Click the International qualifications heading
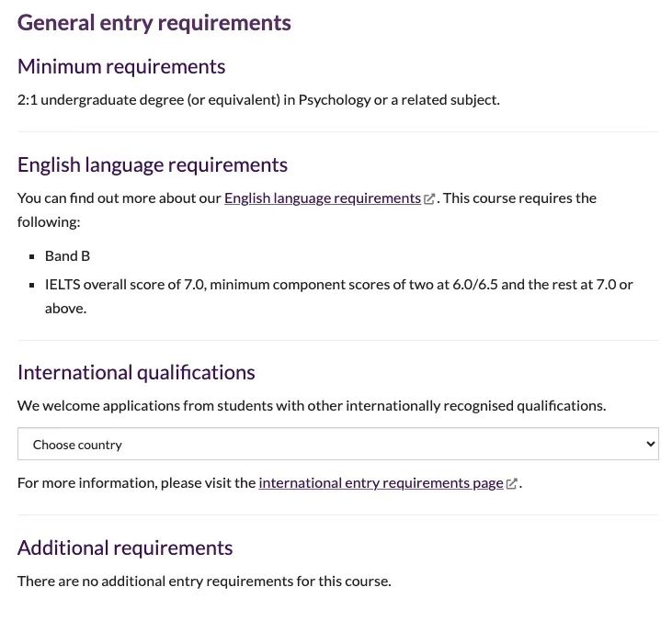 click(x=136, y=373)
